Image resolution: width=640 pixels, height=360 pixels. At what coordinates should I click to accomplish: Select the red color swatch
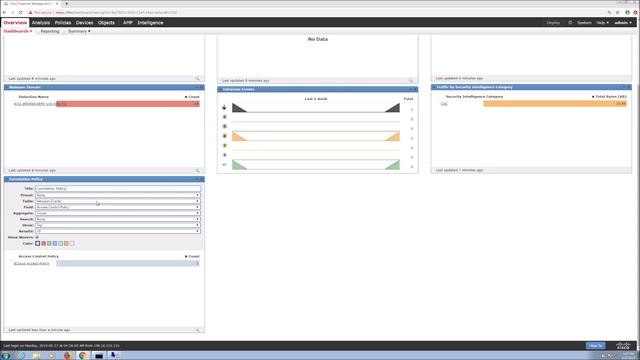click(x=43, y=243)
